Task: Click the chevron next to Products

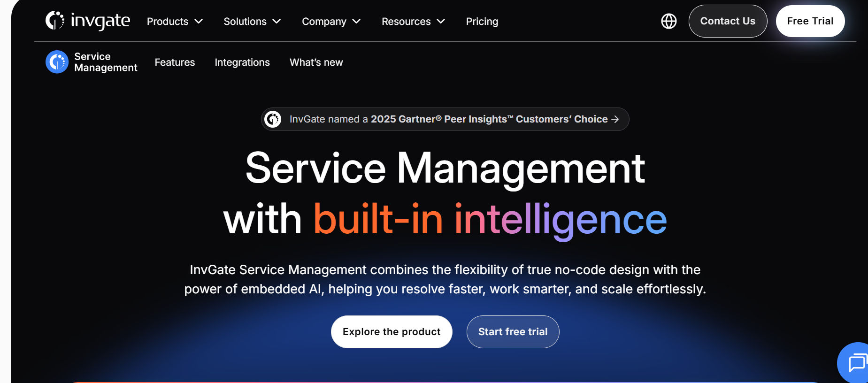Action: tap(199, 22)
